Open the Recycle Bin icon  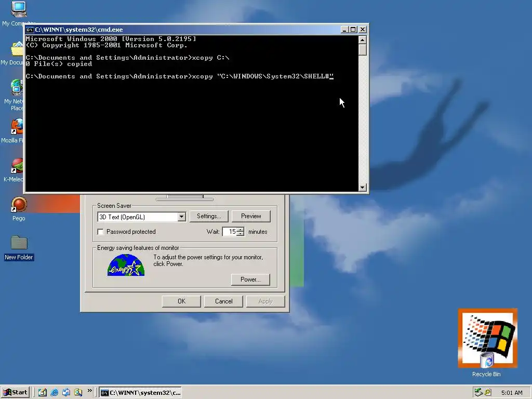(487, 361)
